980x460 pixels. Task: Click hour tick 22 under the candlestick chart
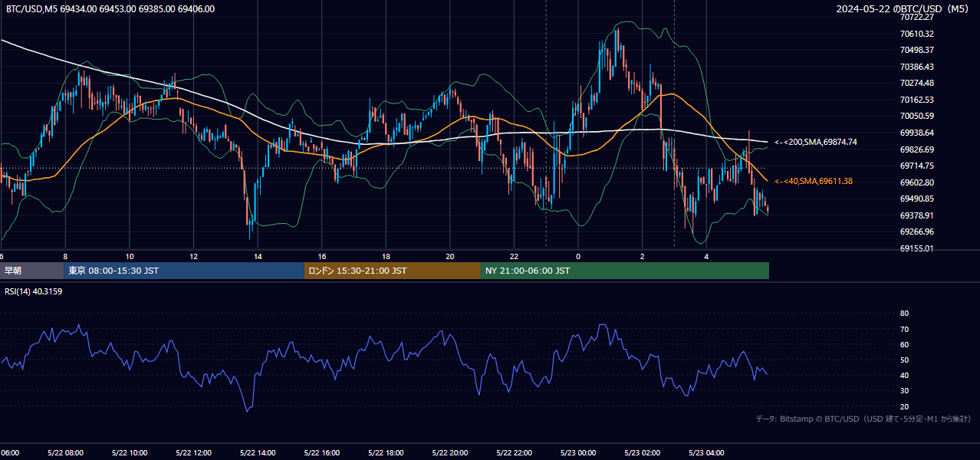click(514, 256)
